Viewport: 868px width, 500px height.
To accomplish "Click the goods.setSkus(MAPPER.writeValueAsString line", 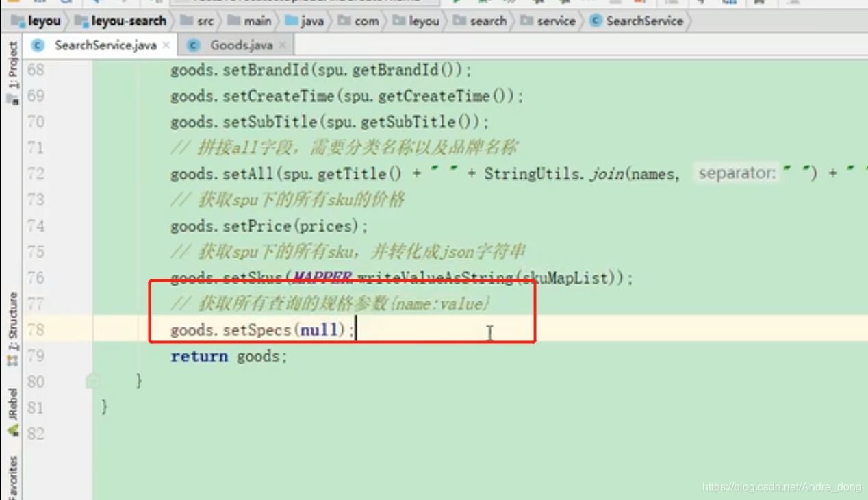I will 402,278.
